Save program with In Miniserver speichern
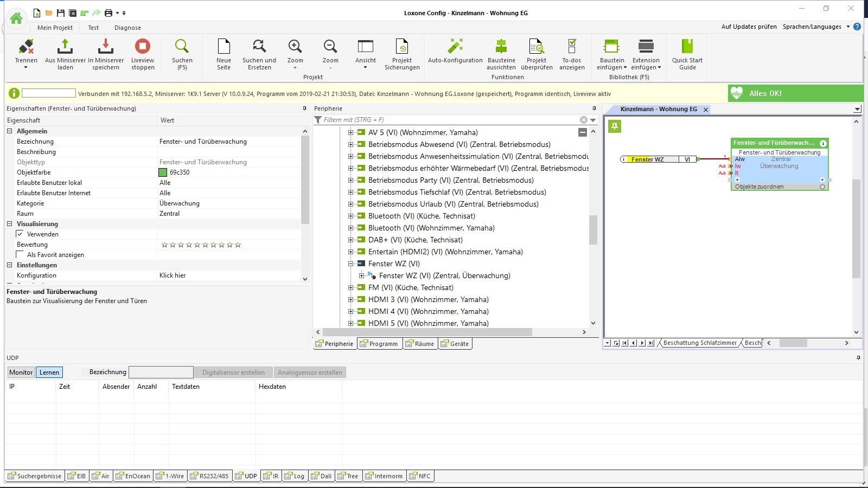The width and height of the screenshot is (868, 488). pyautogui.click(x=106, y=47)
